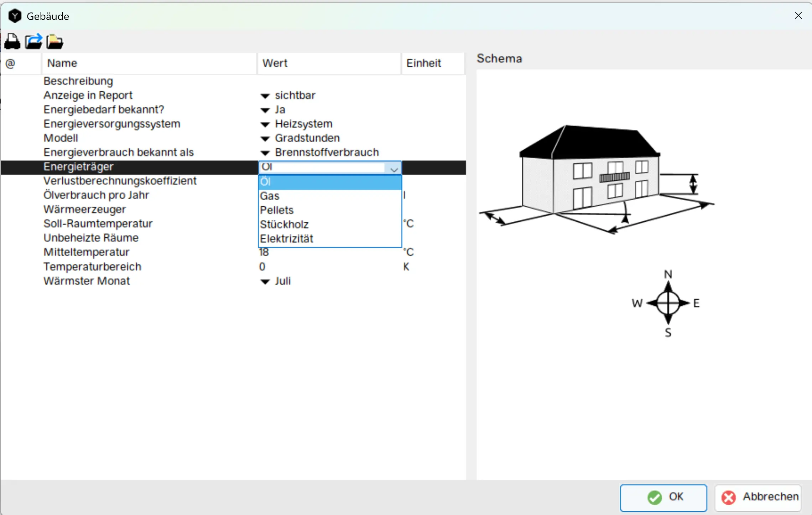Open the Anzeige in Report dropdown
Image resolution: width=812 pixels, height=515 pixels.
265,96
